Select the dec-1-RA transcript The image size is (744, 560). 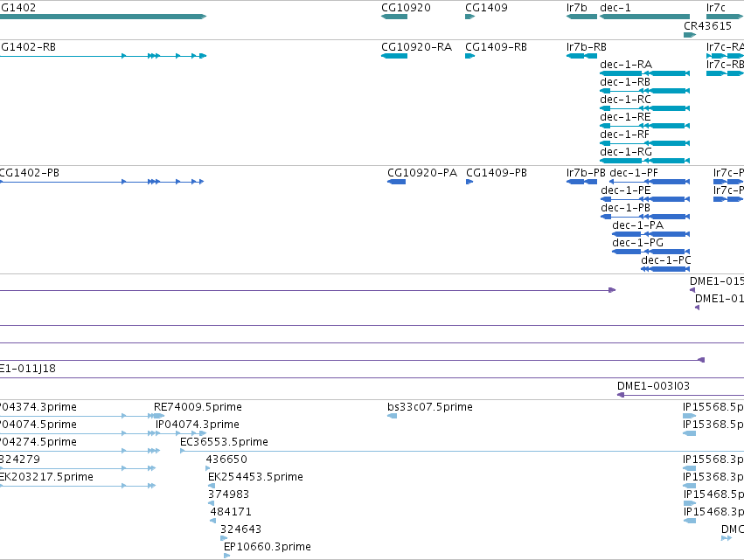[645, 73]
